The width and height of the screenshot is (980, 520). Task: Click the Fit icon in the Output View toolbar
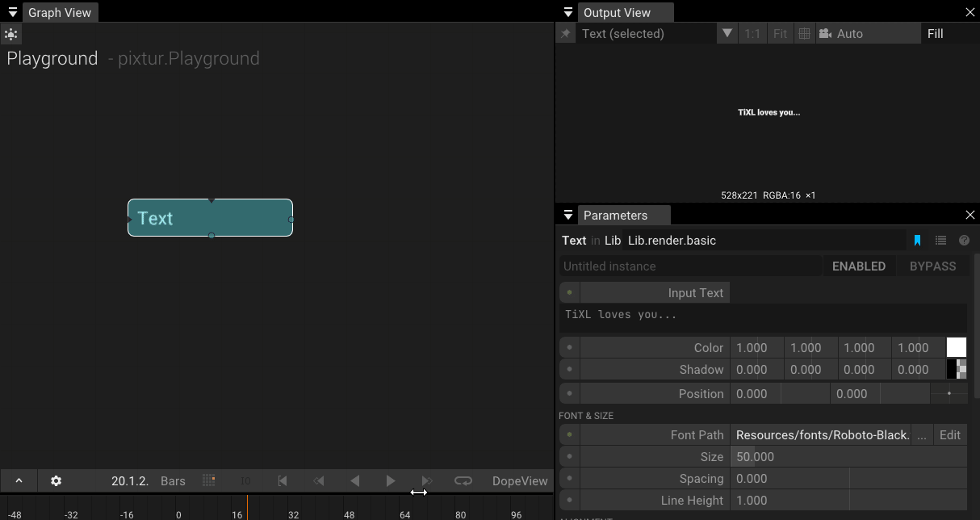pyautogui.click(x=779, y=33)
